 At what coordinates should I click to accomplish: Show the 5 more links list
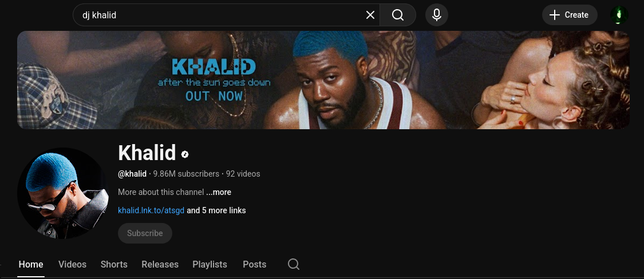tap(216, 210)
